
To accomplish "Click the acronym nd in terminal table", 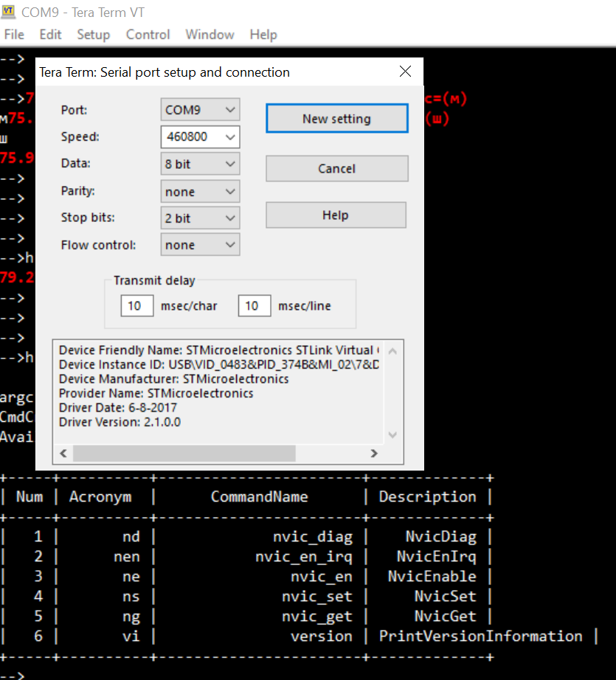I will [x=131, y=536].
